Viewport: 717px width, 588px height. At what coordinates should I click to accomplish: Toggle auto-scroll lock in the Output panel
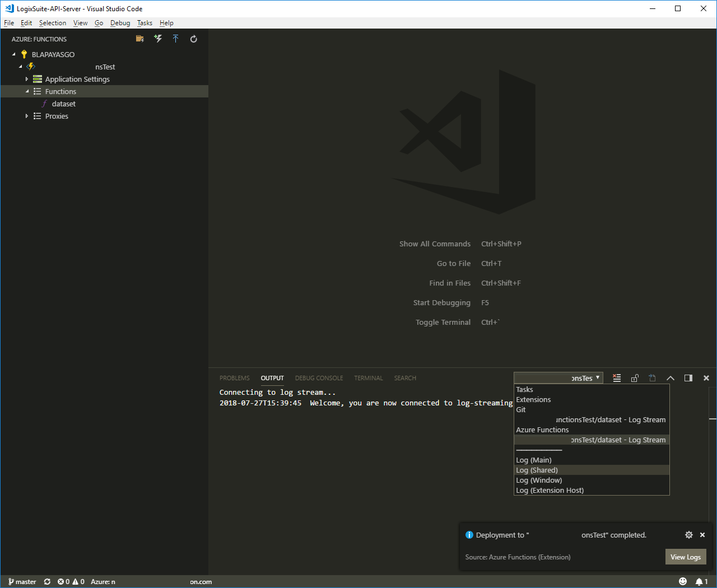coord(635,377)
